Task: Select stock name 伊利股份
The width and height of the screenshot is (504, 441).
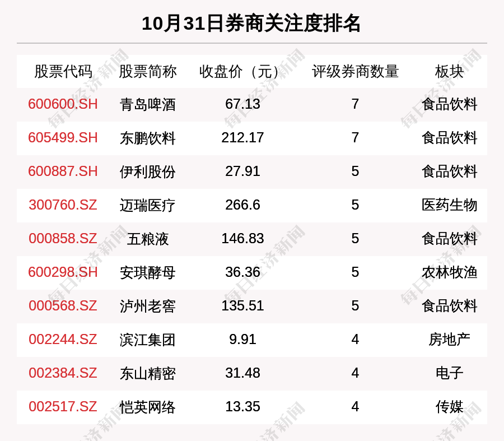Action: coord(148,171)
